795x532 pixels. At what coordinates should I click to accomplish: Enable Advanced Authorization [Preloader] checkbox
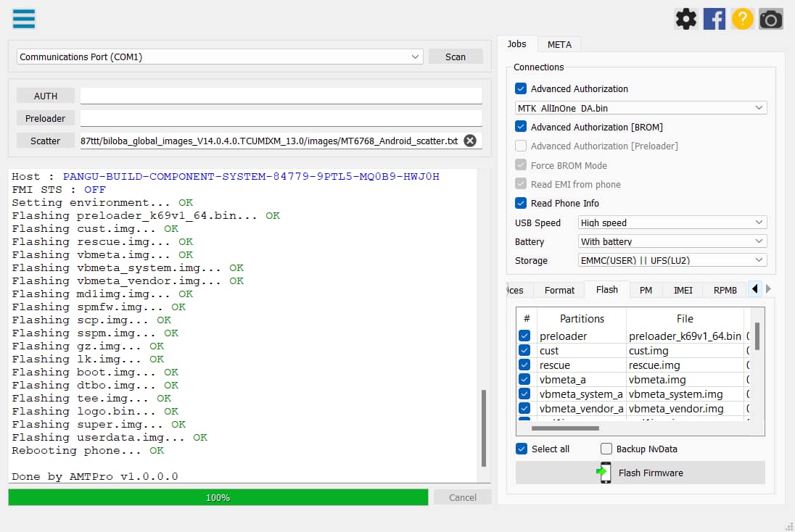(x=521, y=146)
